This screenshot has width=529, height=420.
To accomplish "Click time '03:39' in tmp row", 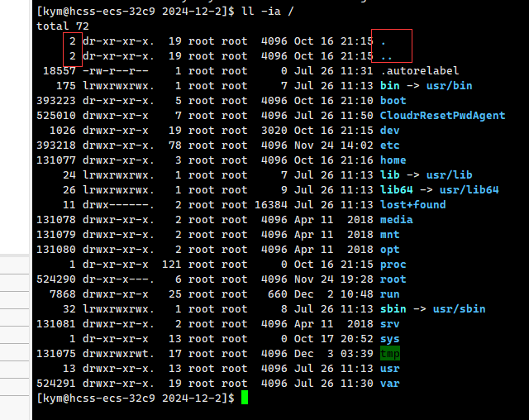I will (x=356, y=353).
